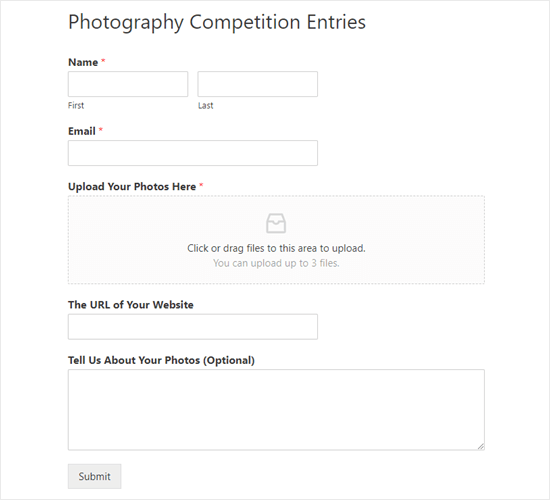Click 'Click or drag files' upload text
Viewport: 550px width, 500px height.
(276, 248)
